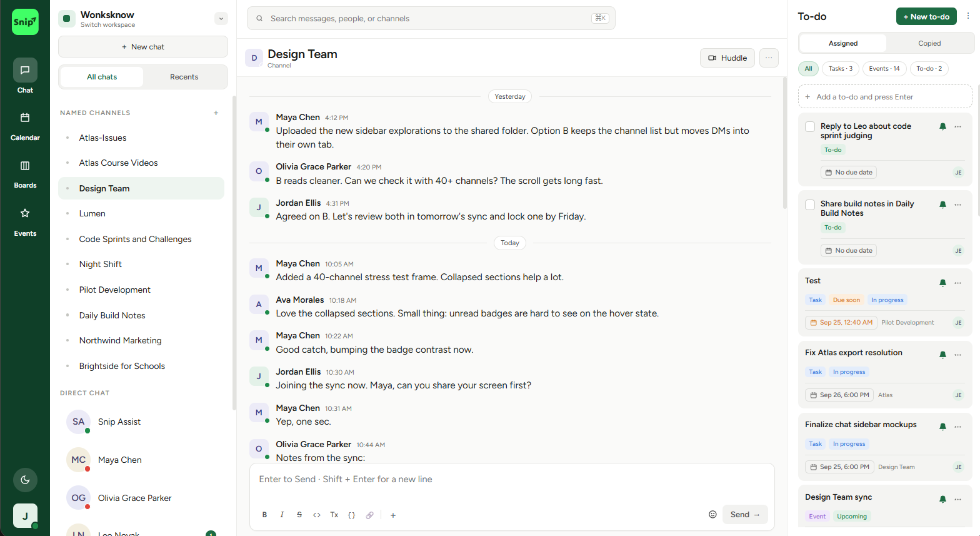Start a Huddle in Design Team

(727, 58)
